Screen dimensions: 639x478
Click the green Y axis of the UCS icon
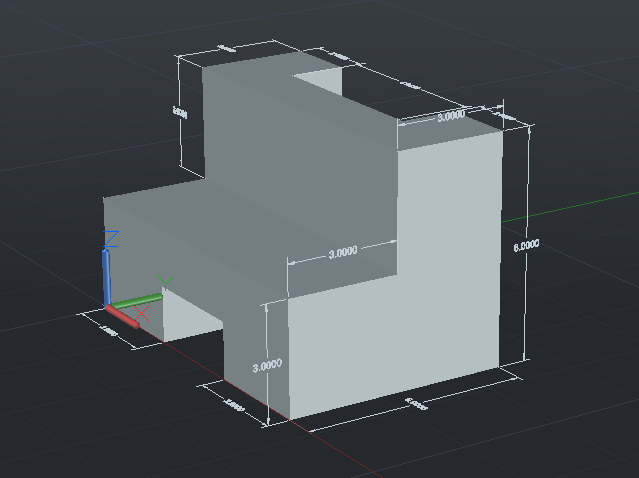click(139, 299)
